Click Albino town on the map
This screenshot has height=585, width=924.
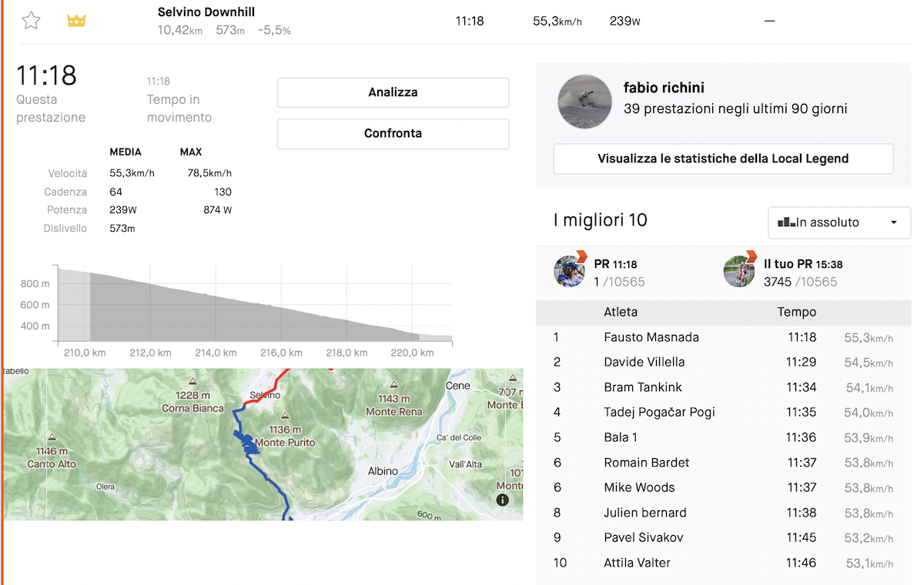[x=383, y=471]
